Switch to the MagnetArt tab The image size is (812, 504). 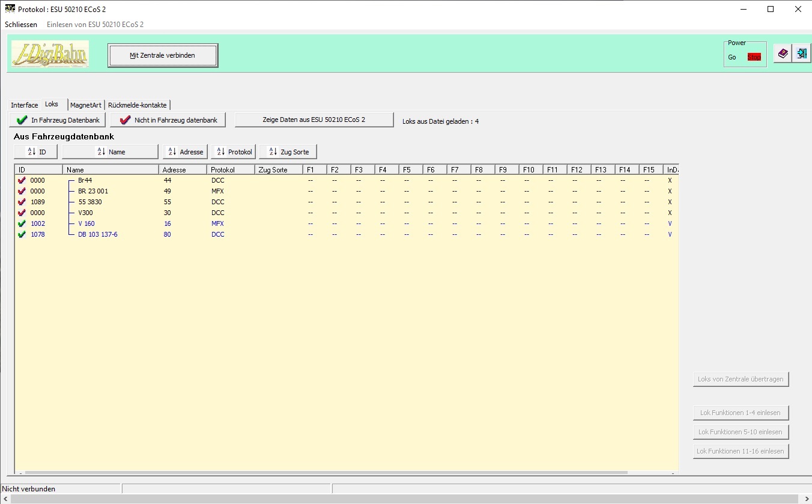[x=86, y=105]
